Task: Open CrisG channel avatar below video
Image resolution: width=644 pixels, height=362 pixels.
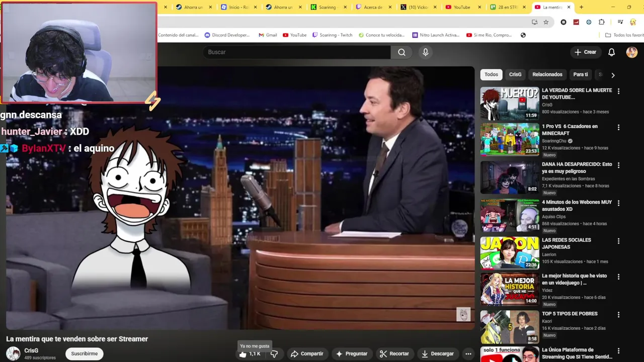Action: [13, 354]
